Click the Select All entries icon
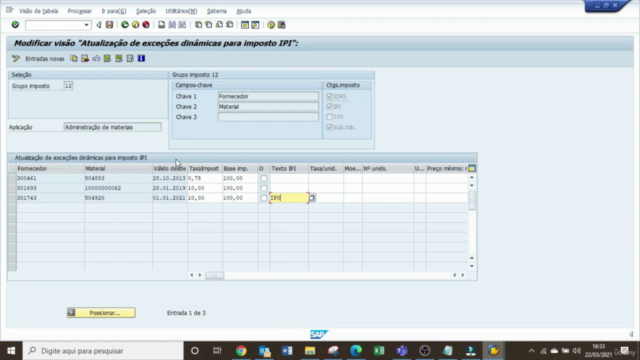The height and width of the screenshot is (360, 640). tap(107, 58)
